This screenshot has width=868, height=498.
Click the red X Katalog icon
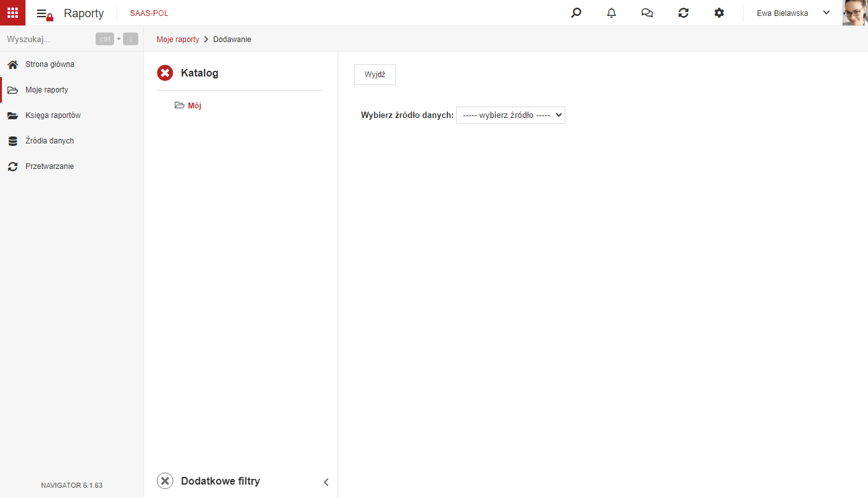(165, 73)
